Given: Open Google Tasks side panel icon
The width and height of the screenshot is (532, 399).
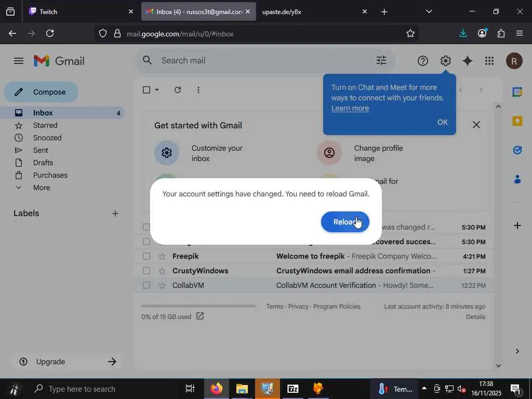Looking at the screenshot, I should point(517,150).
